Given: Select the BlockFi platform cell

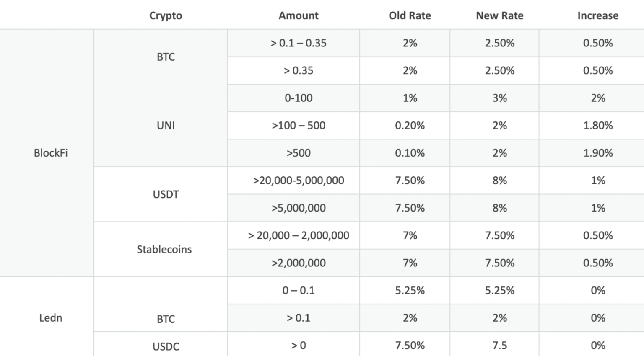Looking at the screenshot, I should tap(51, 153).
